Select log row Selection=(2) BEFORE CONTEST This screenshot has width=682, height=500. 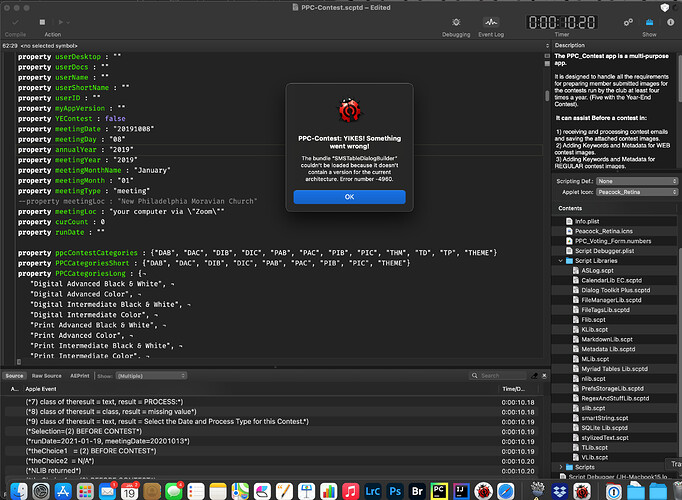click(x=270, y=432)
